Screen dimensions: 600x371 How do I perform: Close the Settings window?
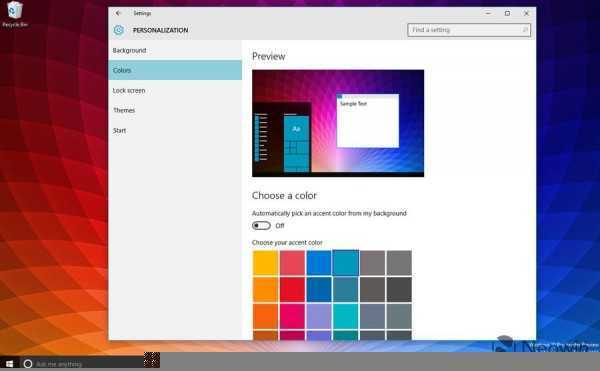527,13
